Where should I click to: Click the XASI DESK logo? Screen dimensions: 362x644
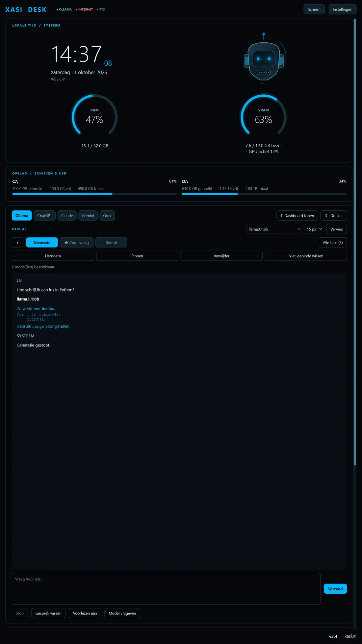point(26,10)
